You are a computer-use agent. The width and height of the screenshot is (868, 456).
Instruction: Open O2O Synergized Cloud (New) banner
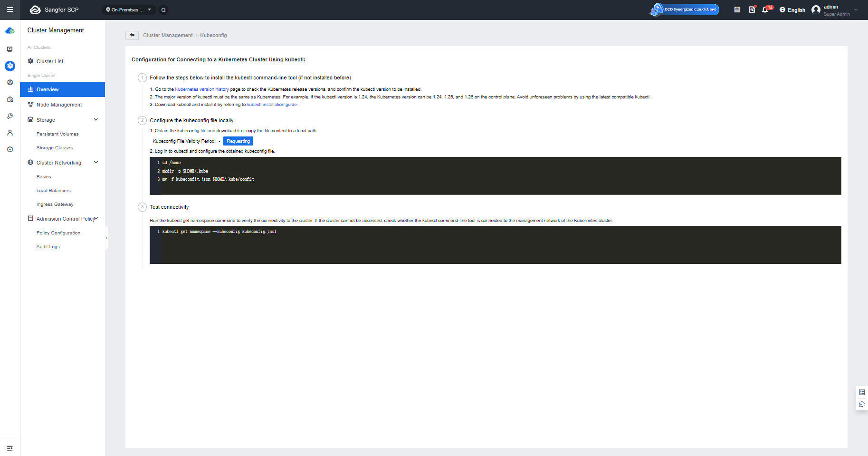click(685, 10)
